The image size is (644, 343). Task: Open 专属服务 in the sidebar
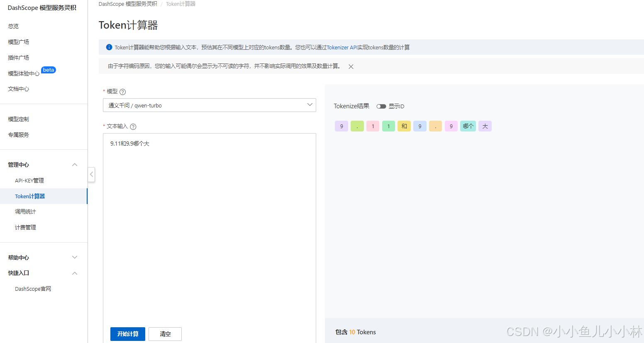coord(19,135)
